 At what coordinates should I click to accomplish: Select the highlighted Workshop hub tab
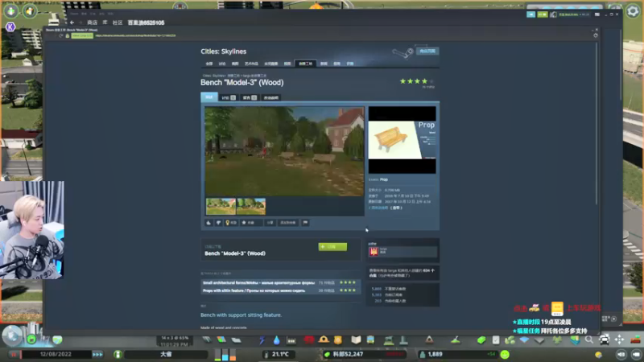coord(305,64)
